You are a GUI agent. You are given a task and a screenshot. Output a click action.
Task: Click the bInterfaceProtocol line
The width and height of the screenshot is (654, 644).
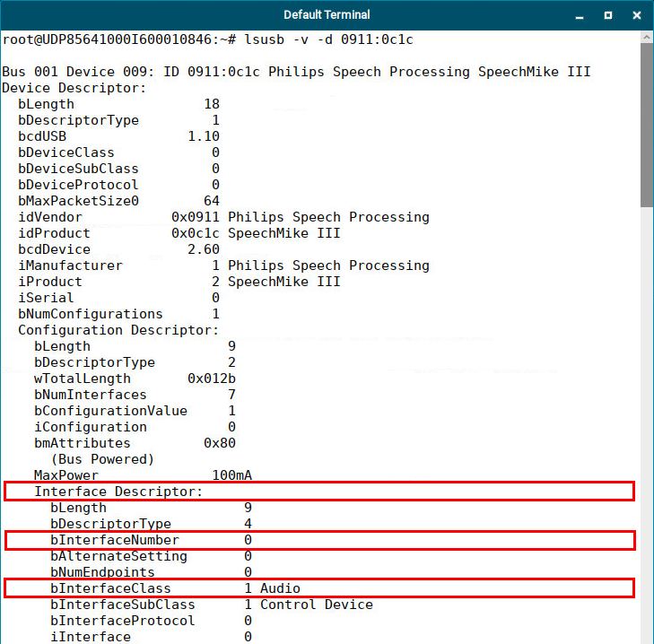[x=152, y=621]
